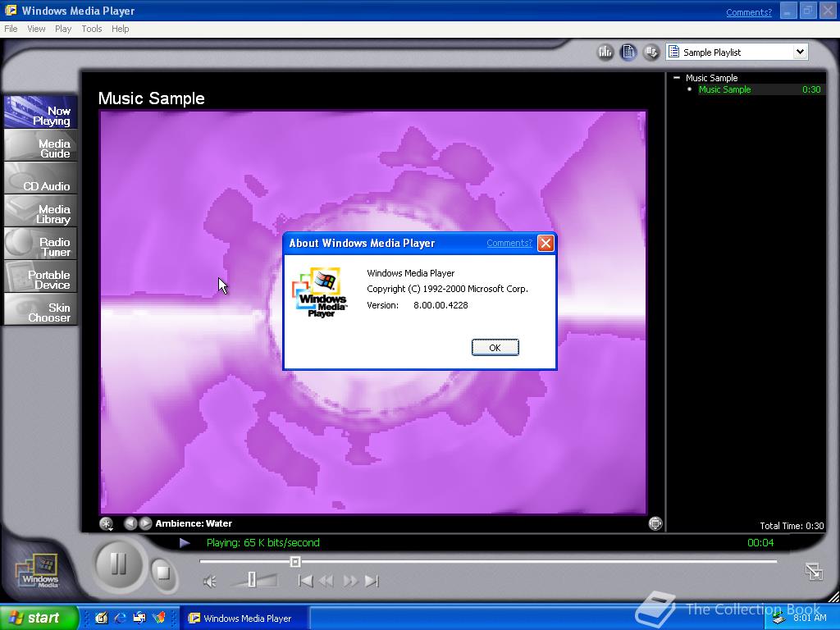840x630 pixels.
Task: Open the File menu
Action: [x=11, y=29]
